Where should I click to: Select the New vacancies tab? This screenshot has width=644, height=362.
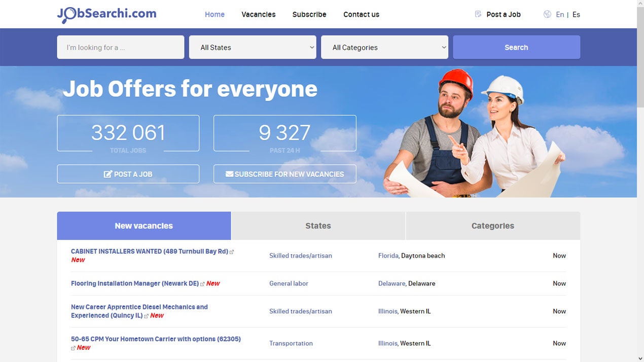tap(144, 226)
